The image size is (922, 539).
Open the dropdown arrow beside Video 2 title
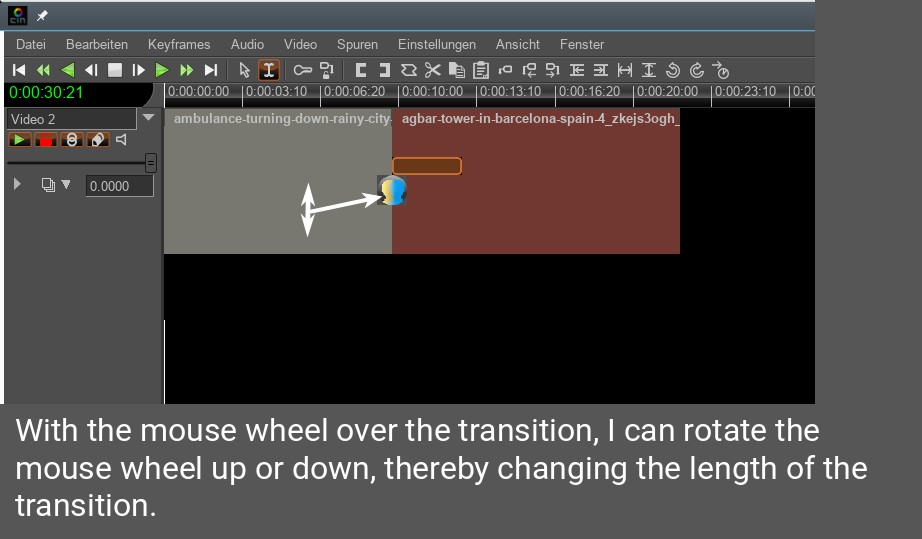149,118
